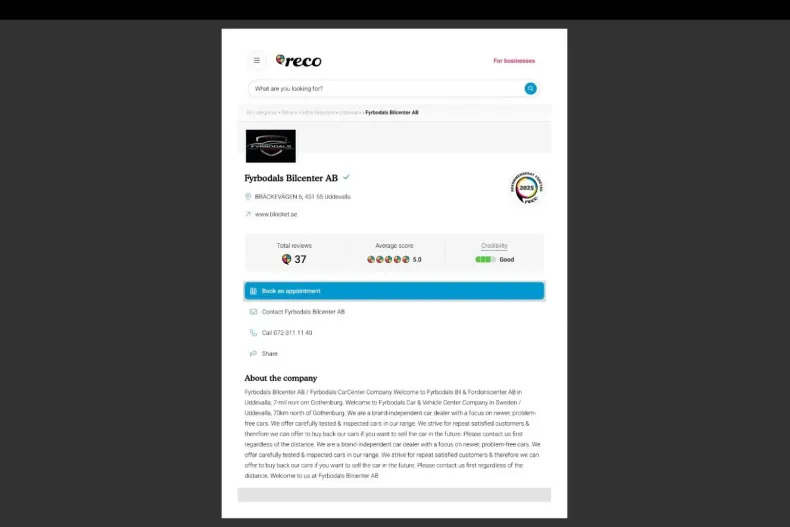Click the external link arrow beside website
The height and width of the screenshot is (527, 790).
[248, 214]
